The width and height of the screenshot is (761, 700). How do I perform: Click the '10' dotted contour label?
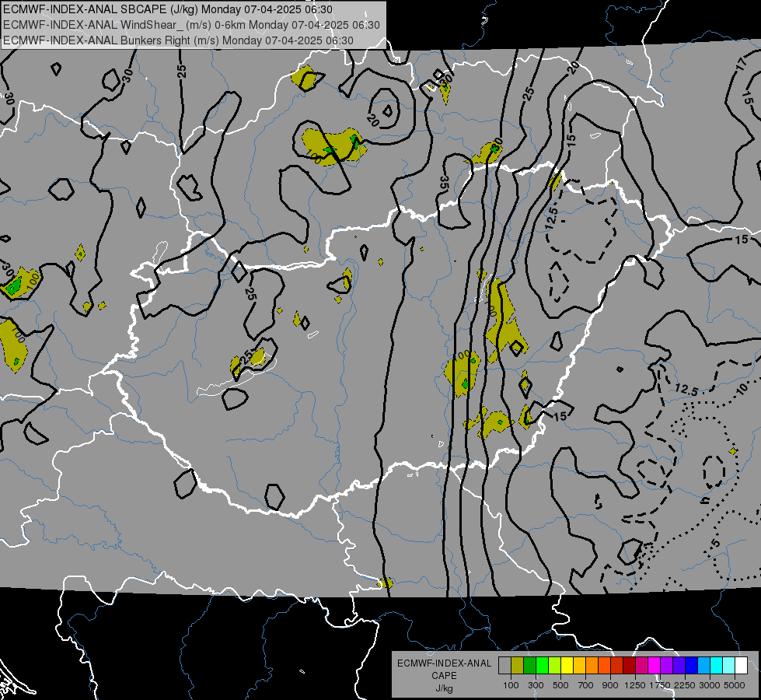pos(742,389)
